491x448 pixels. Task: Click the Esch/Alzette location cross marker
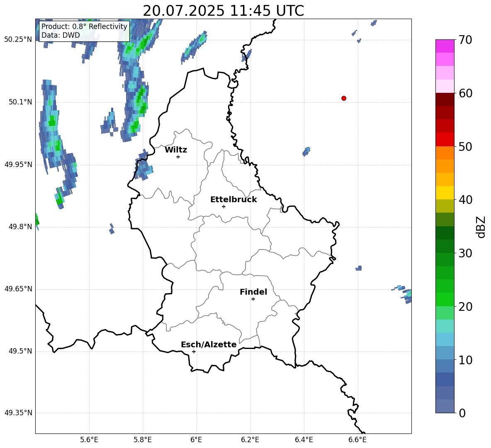[194, 351]
